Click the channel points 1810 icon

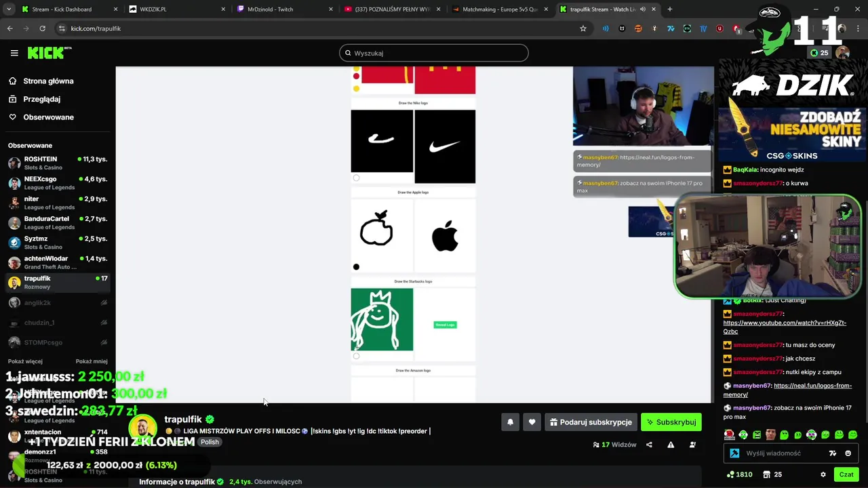coord(739,474)
